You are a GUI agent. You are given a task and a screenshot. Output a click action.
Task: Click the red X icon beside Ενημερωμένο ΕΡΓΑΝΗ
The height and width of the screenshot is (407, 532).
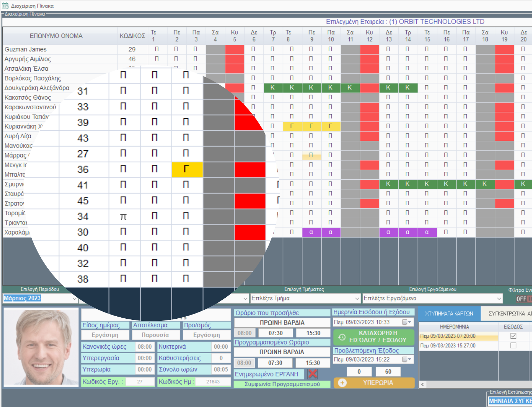(312, 374)
